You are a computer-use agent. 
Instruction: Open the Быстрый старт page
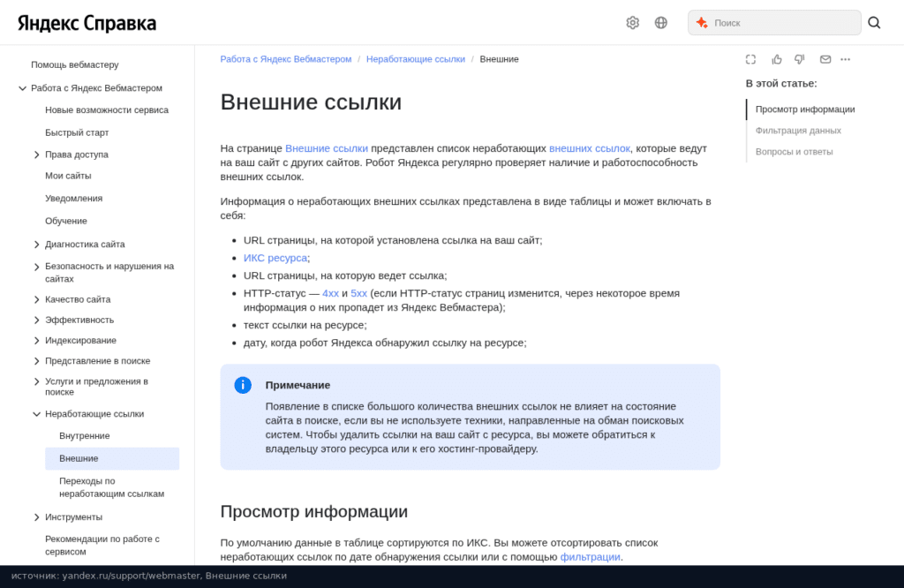pyautogui.click(x=77, y=132)
